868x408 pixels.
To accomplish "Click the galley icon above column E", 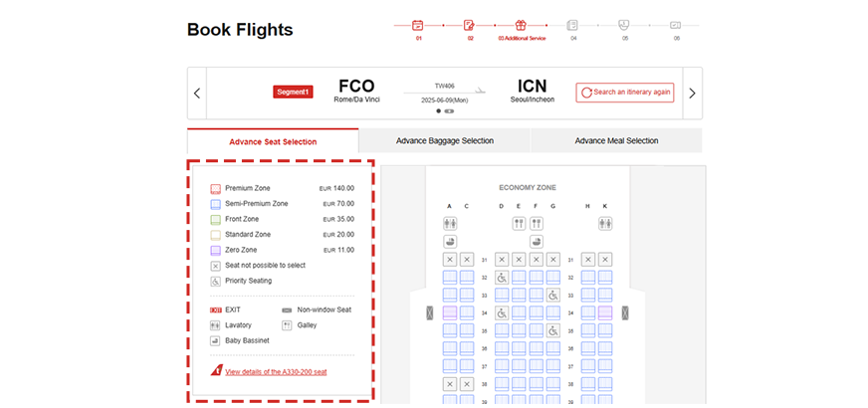I will (x=519, y=224).
